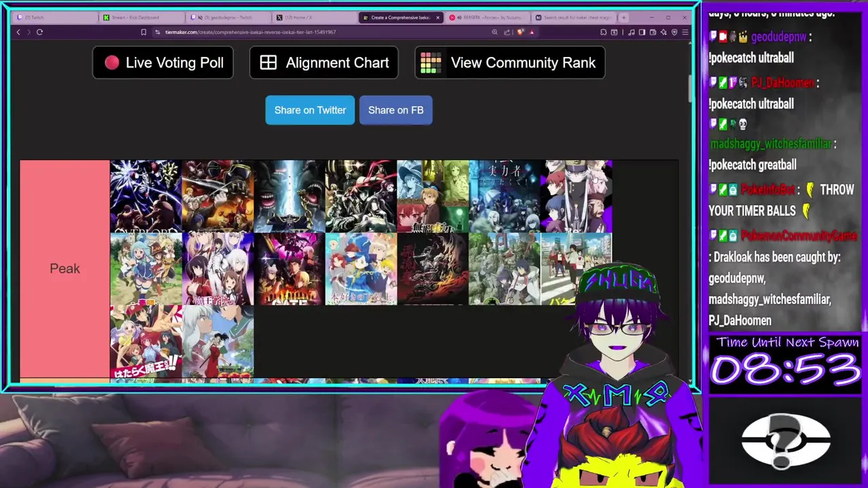Image resolution: width=868 pixels, height=488 pixels.
Task: Open the zoom magnifier in the address bar
Action: tap(494, 32)
